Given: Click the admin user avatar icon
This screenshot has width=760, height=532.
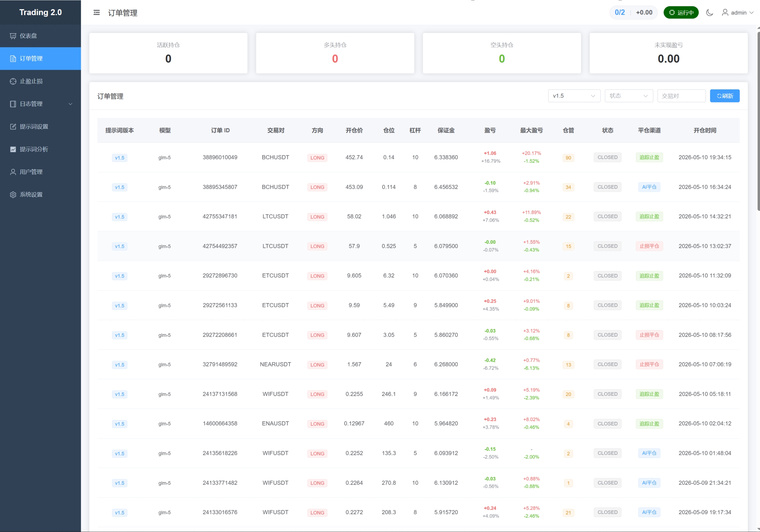Looking at the screenshot, I should pyautogui.click(x=725, y=12).
